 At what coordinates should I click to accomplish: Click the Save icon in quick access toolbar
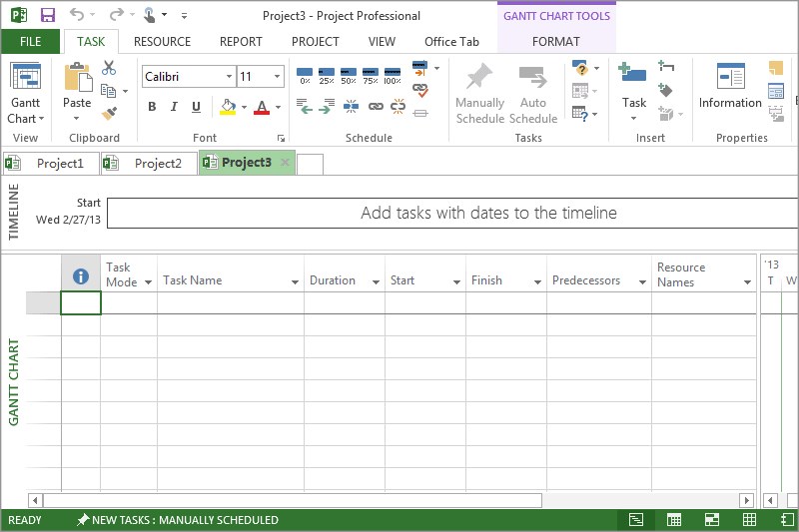pos(47,16)
